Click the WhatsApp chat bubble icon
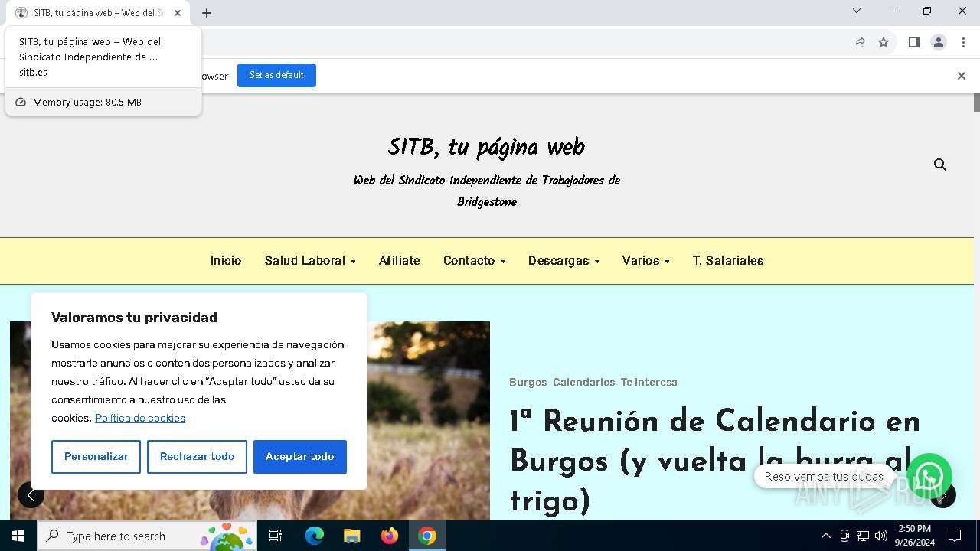Viewport: 980px width, 551px height. [x=929, y=477]
